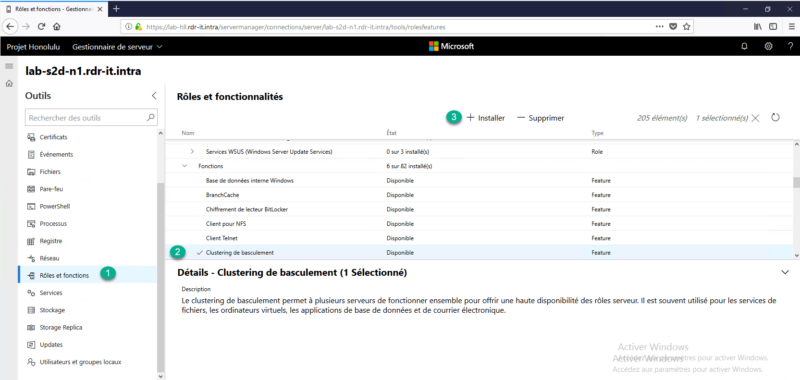Image resolution: width=800 pixels, height=380 pixels.
Task: Click the browser address bar URL
Action: tap(296, 27)
